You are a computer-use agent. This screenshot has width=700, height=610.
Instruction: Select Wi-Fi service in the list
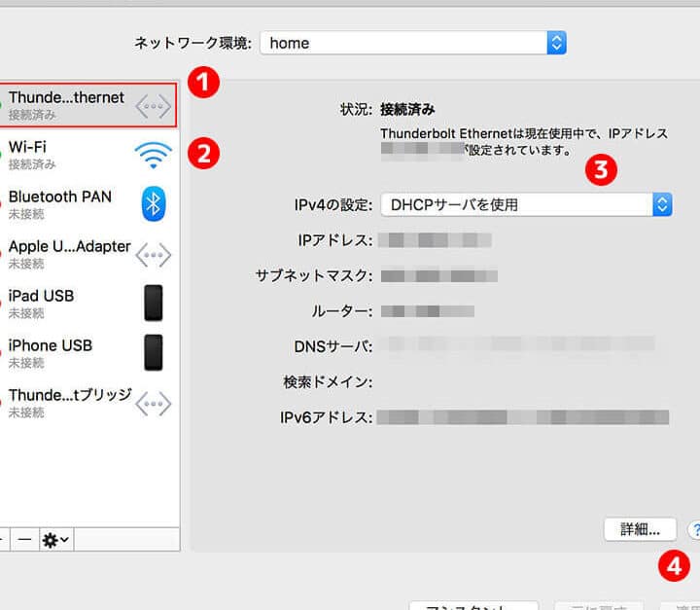point(68,155)
